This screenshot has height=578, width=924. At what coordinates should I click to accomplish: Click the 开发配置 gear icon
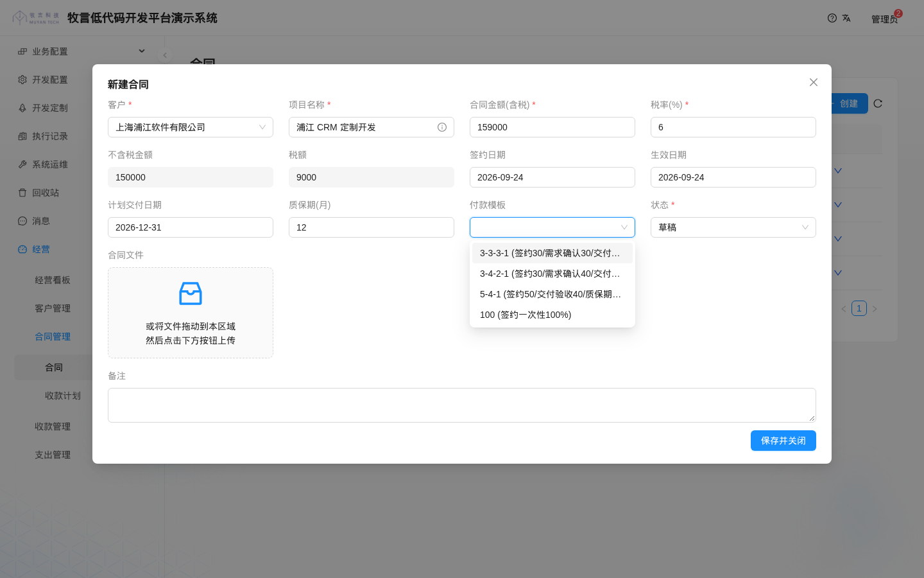coord(22,80)
